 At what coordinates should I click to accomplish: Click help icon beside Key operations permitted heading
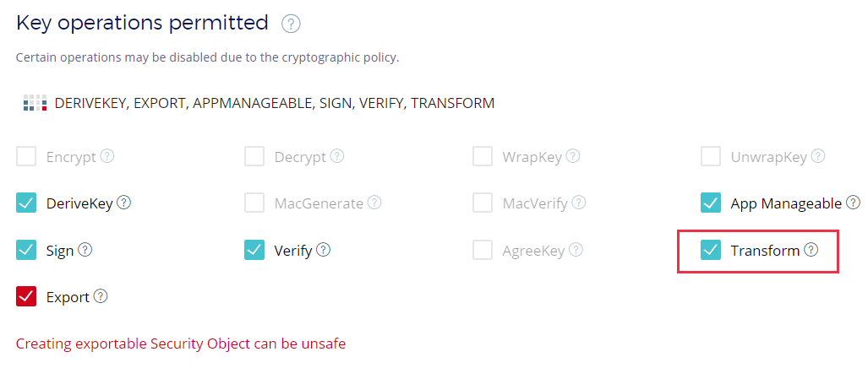point(291,24)
